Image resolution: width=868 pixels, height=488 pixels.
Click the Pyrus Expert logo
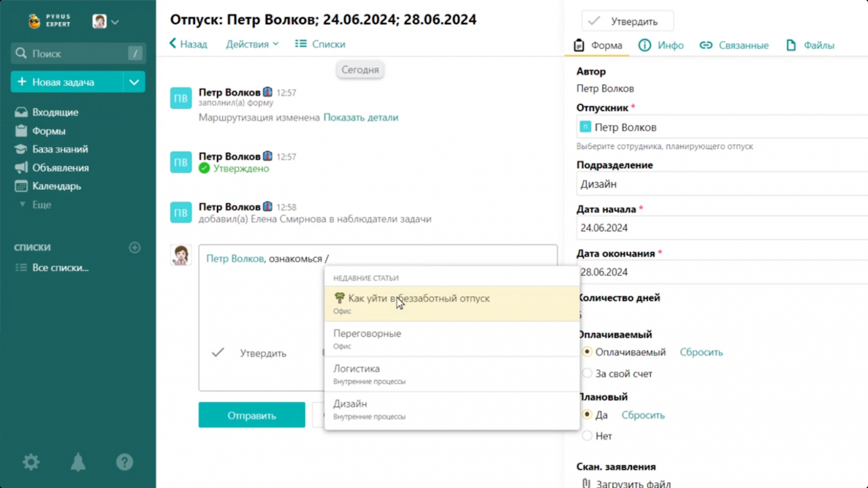[50, 21]
